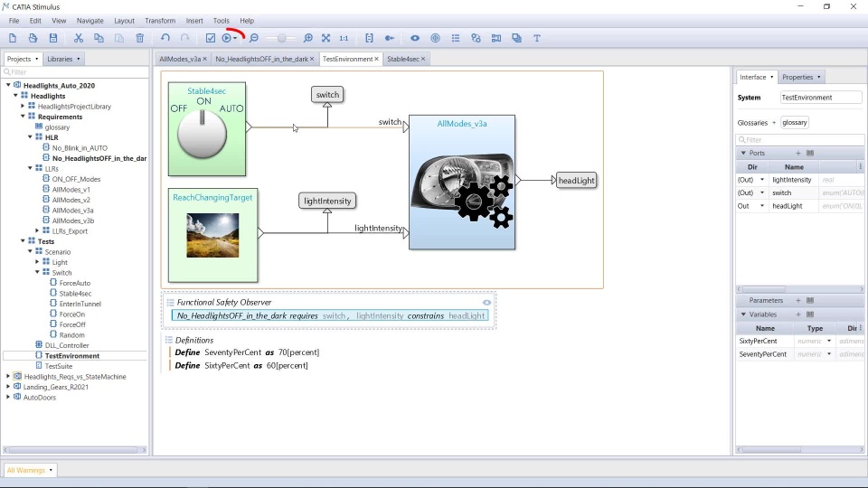This screenshot has width=868, height=488.
Task: Click the Delete trash icon
Action: pyautogui.click(x=139, y=38)
